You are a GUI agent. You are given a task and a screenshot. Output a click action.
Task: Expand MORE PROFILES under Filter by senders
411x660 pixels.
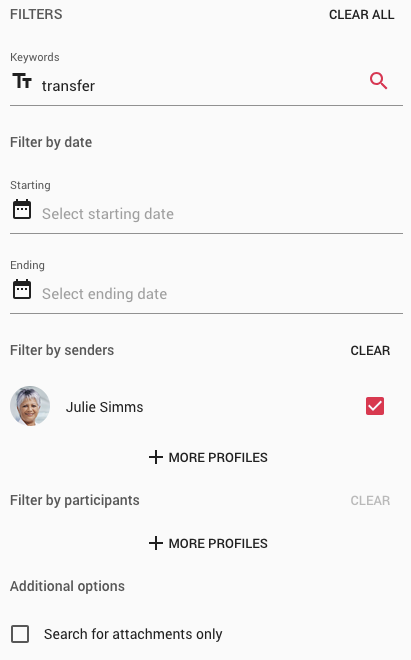point(208,457)
